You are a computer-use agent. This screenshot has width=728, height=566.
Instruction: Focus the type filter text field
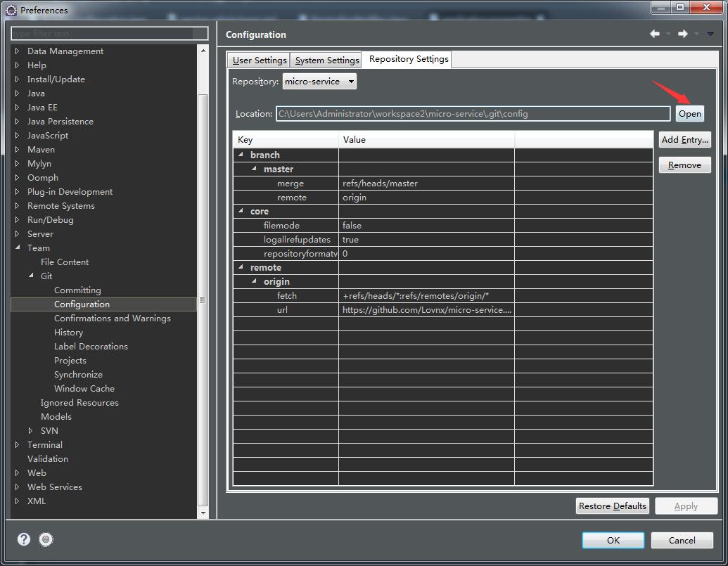pos(109,34)
